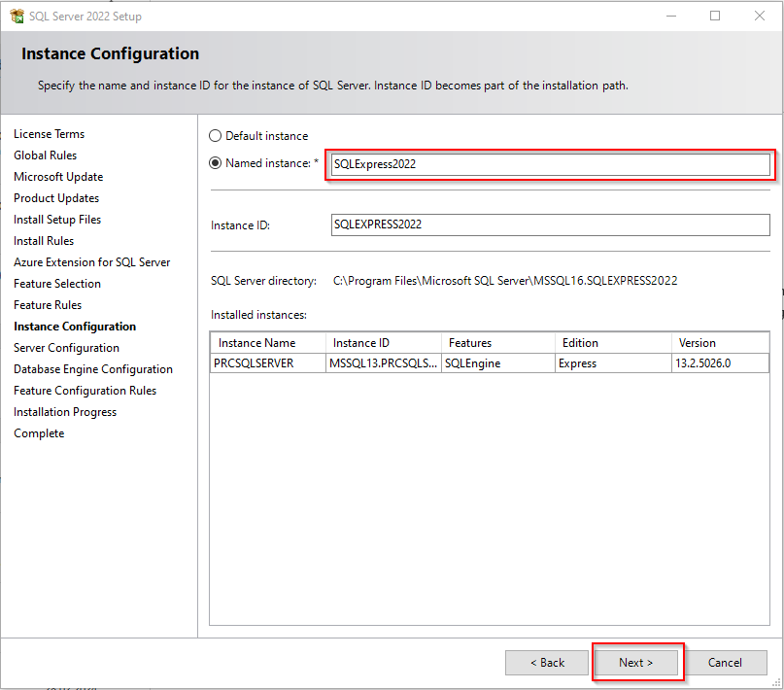This screenshot has width=784, height=690.
Task: Minimize the setup window
Action: 670,16
